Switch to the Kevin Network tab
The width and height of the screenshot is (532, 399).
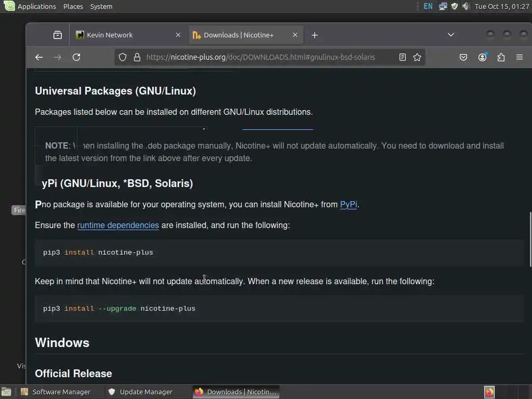(x=129, y=35)
